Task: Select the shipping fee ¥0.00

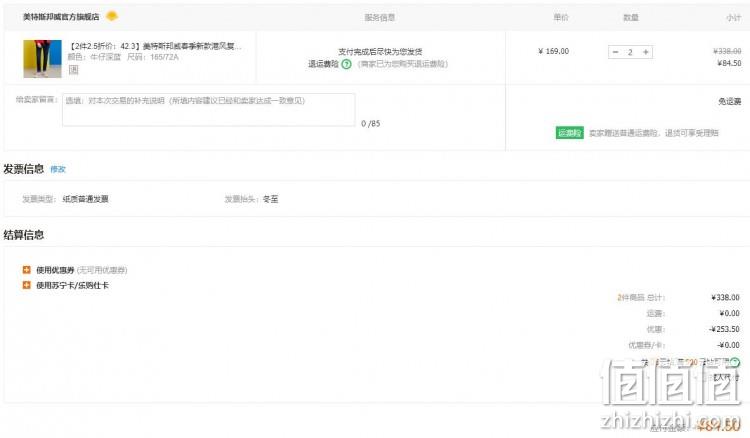Action: tap(729, 313)
